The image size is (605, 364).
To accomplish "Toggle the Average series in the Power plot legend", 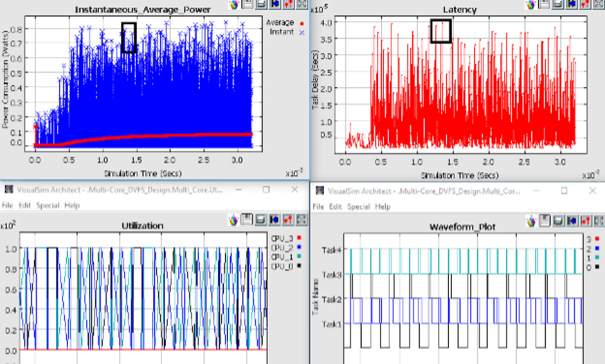I will (281, 22).
